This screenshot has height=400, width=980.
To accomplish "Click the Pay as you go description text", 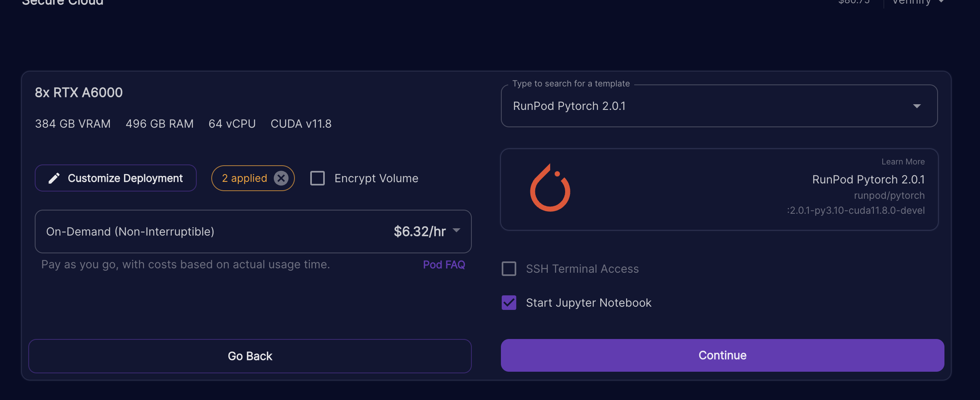I will [185, 265].
